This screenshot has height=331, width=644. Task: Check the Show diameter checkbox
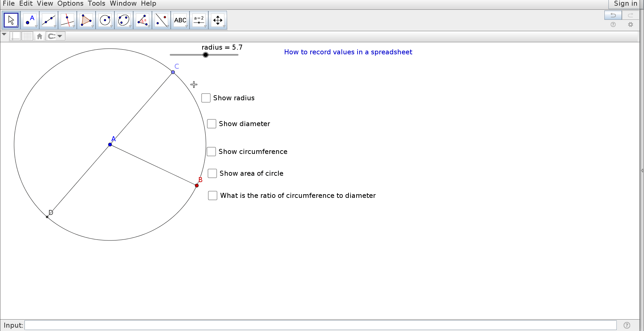tap(212, 124)
